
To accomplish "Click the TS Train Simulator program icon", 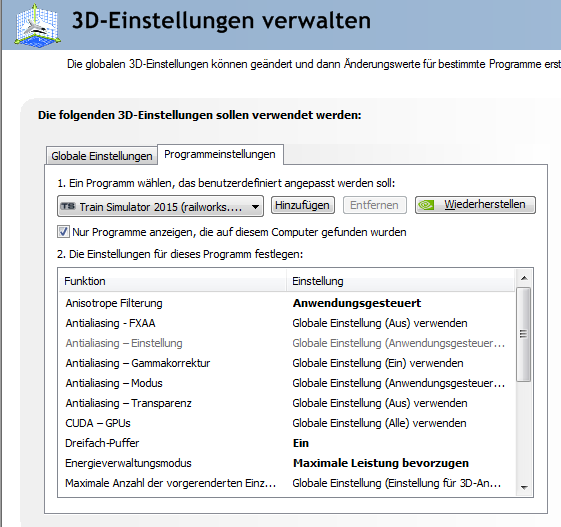I will (68, 206).
